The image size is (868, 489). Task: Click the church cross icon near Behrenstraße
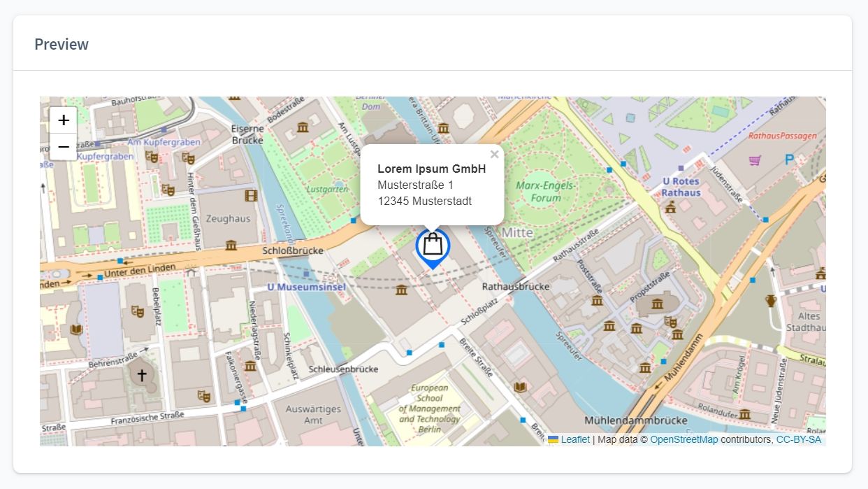pos(142,375)
